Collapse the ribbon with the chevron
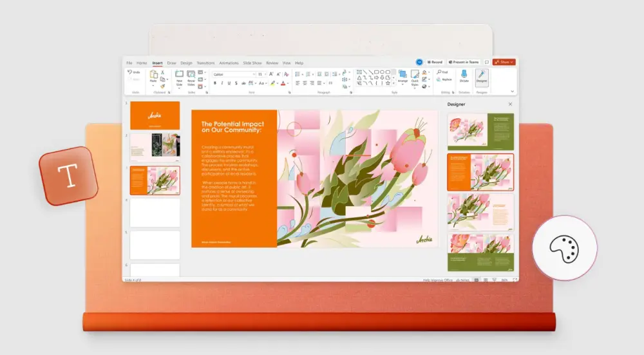Viewport: 644px width, 355px height. [512, 91]
